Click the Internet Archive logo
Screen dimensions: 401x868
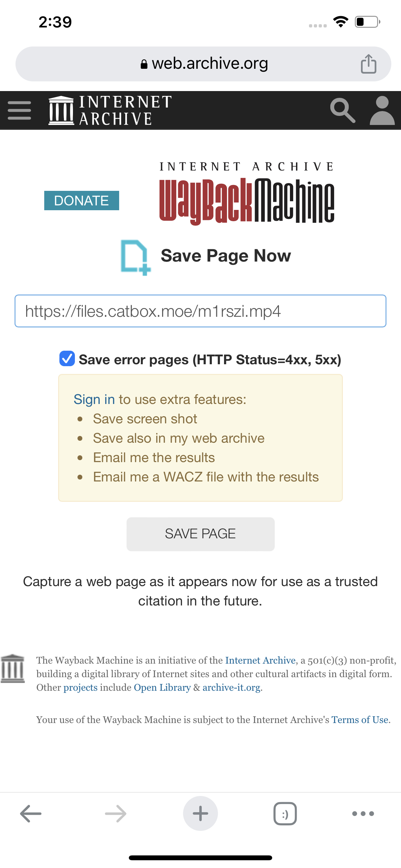click(x=110, y=110)
